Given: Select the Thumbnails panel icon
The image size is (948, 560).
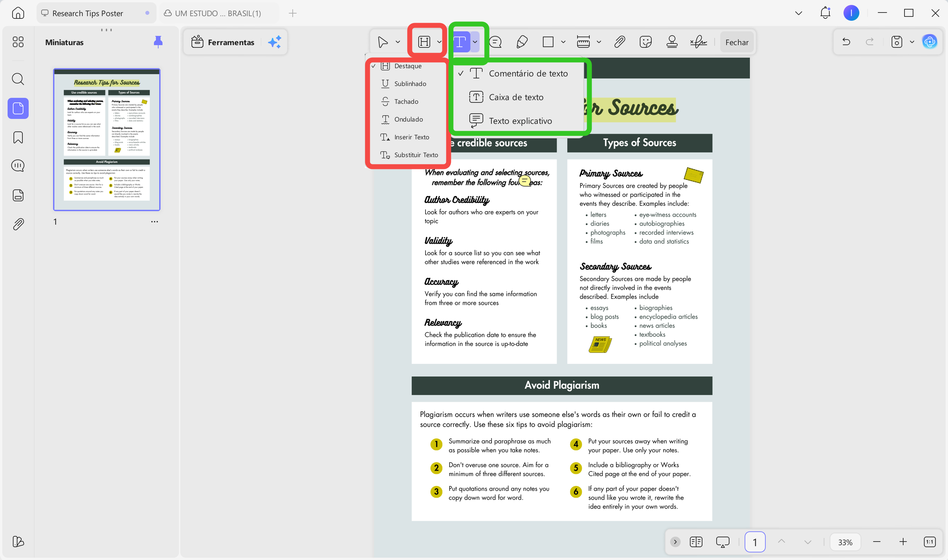Looking at the screenshot, I should (x=18, y=108).
